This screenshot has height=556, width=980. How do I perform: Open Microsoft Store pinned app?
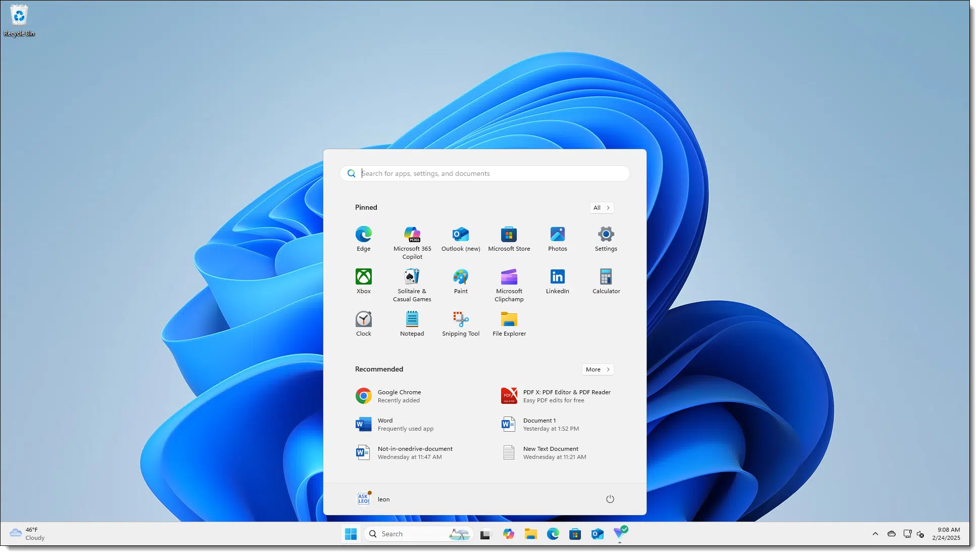pyautogui.click(x=509, y=239)
